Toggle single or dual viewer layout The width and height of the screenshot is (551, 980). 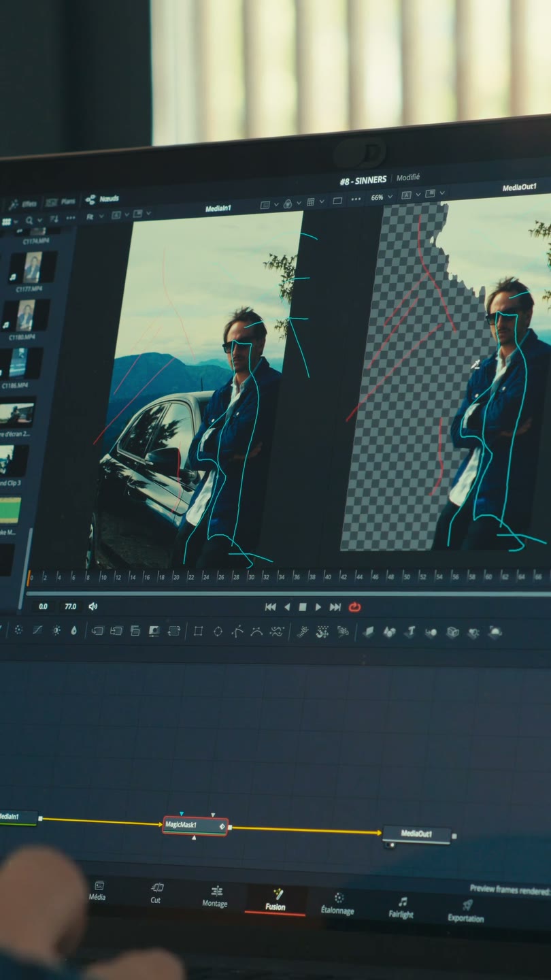tap(337, 201)
